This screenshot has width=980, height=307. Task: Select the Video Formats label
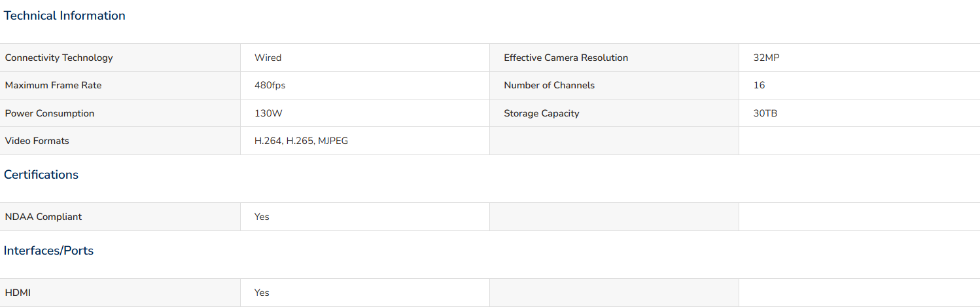click(37, 141)
